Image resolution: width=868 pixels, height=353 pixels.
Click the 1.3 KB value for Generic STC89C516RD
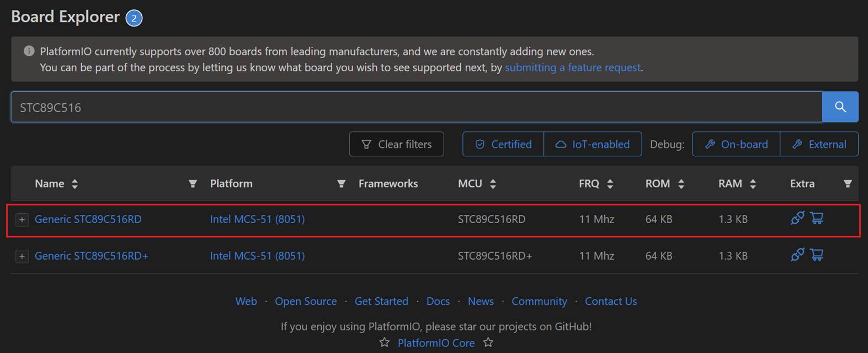tap(733, 219)
